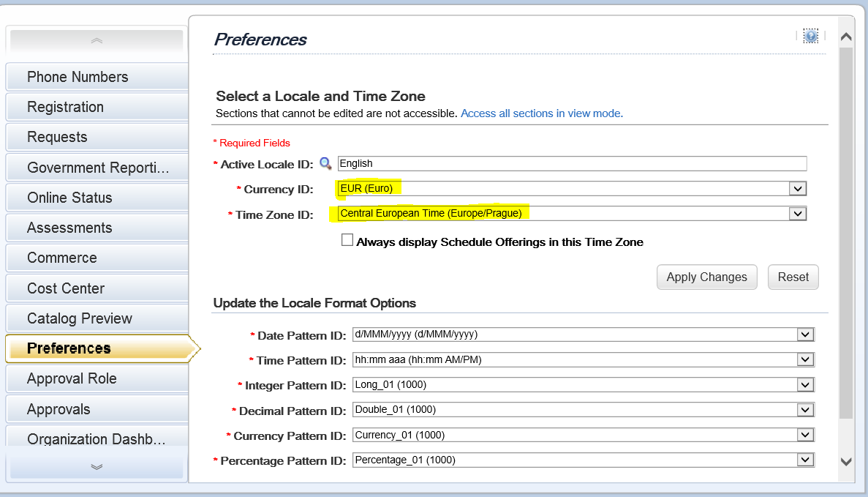The width and height of the screenshot is (868, 497).
Task: Open Assessments sidebar item
Action: (x=97, y=228)
